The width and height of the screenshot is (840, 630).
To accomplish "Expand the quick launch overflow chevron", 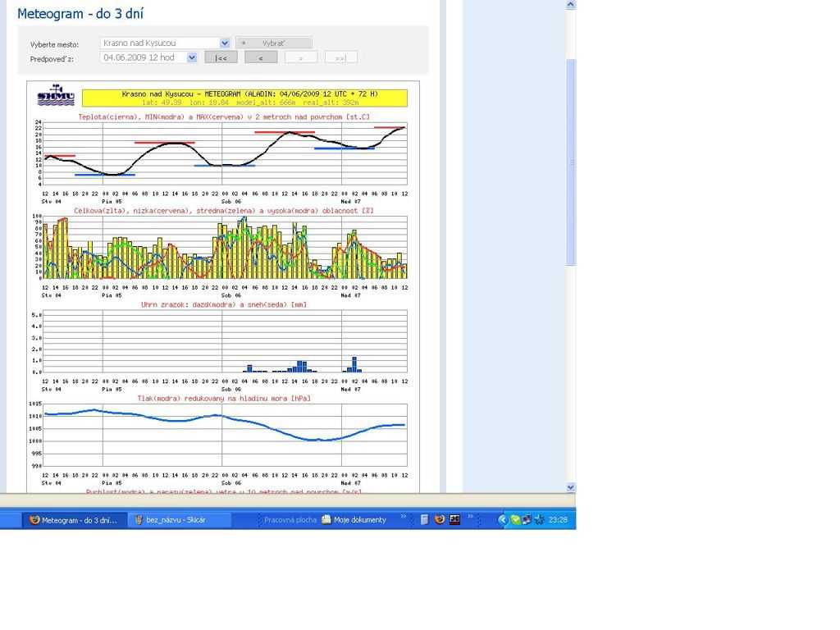I will [x=470, y=517].
